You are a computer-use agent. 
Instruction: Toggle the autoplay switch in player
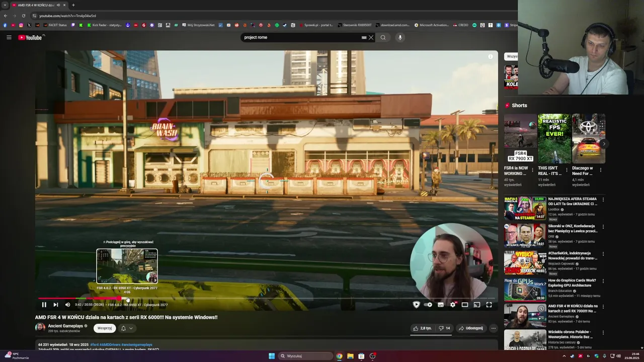click(x=428, y=305)
